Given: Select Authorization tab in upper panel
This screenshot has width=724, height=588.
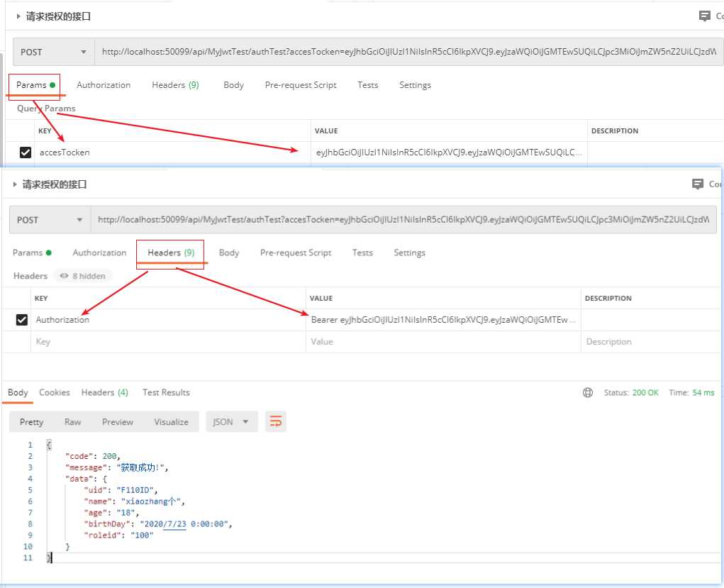Looking at the screenshot, I should pyautogui.click(x=104, y=85).
